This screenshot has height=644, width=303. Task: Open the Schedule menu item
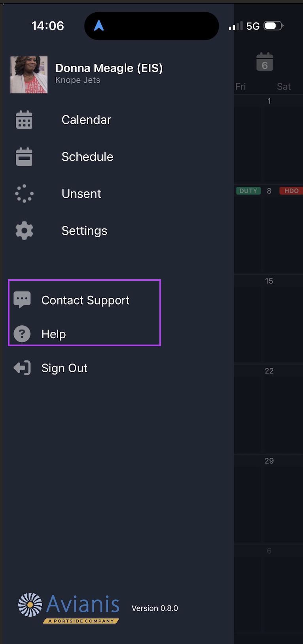pyautogui.click(x=87, y=157)
